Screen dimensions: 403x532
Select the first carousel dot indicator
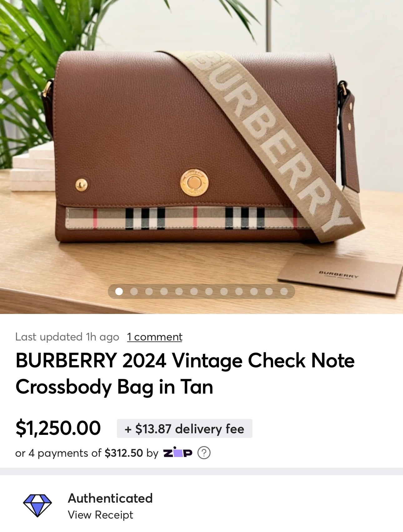(x=119, y=291)
